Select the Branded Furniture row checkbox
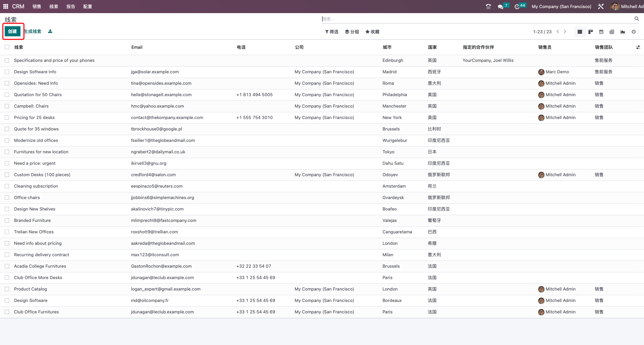Image resolution: width=644 pixels, height=345 pixels. click(x=7, y=221)
